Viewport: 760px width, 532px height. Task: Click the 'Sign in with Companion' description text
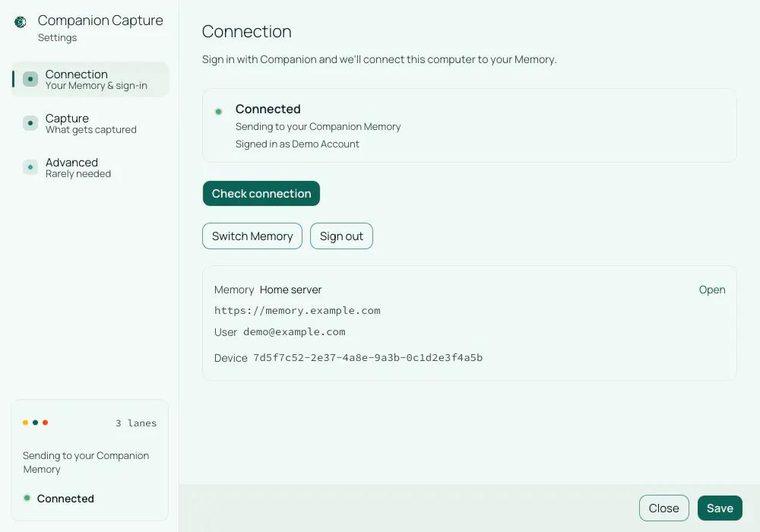(379, 59)
